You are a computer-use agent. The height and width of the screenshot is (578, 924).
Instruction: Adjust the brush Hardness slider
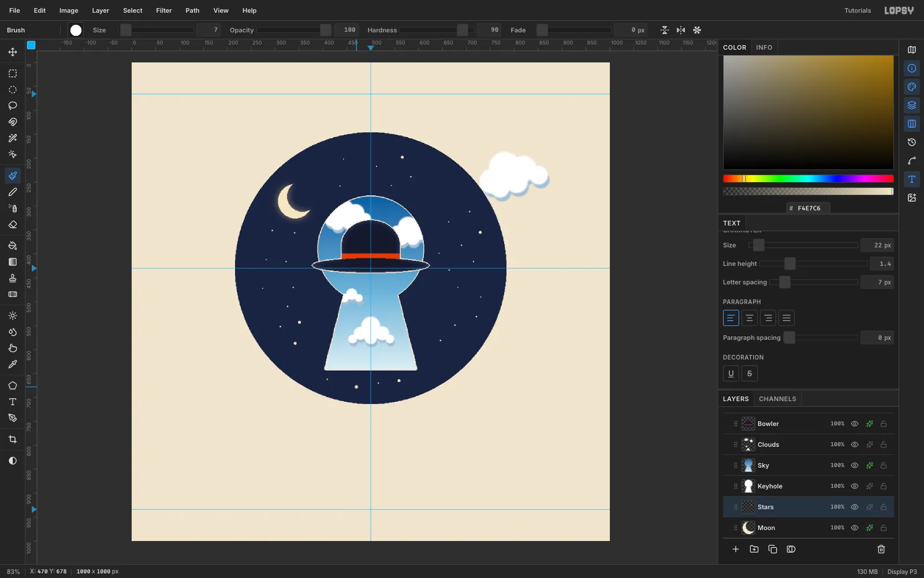coord(437,30)
